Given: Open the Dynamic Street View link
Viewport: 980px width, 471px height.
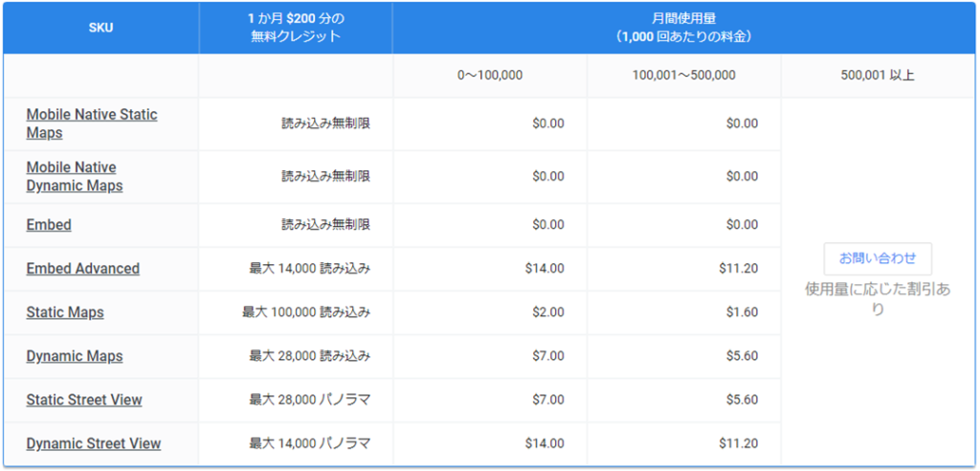Looking at the screenshot, I should pos(94,443).
